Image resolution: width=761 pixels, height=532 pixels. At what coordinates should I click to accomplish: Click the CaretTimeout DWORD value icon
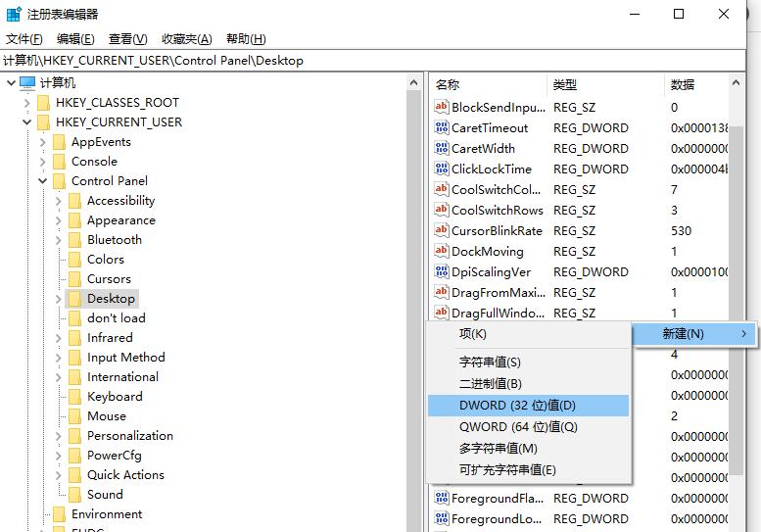(442, 128)
